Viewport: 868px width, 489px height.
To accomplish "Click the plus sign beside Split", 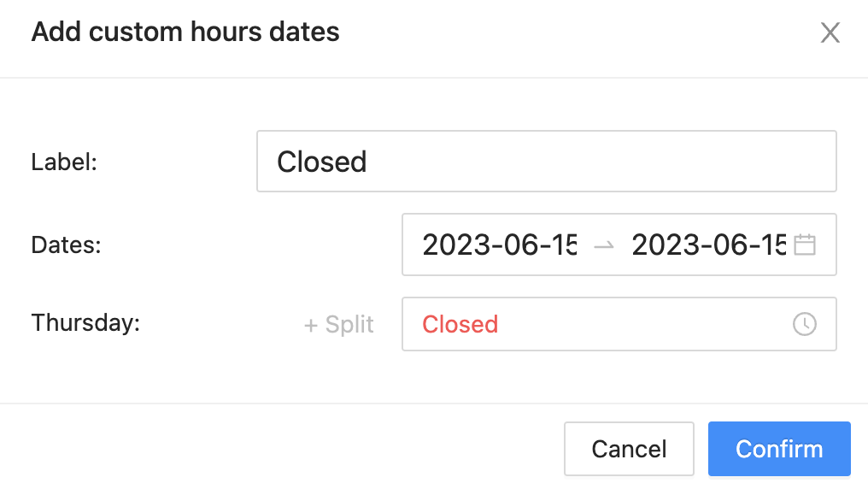I will pos(311,326).
